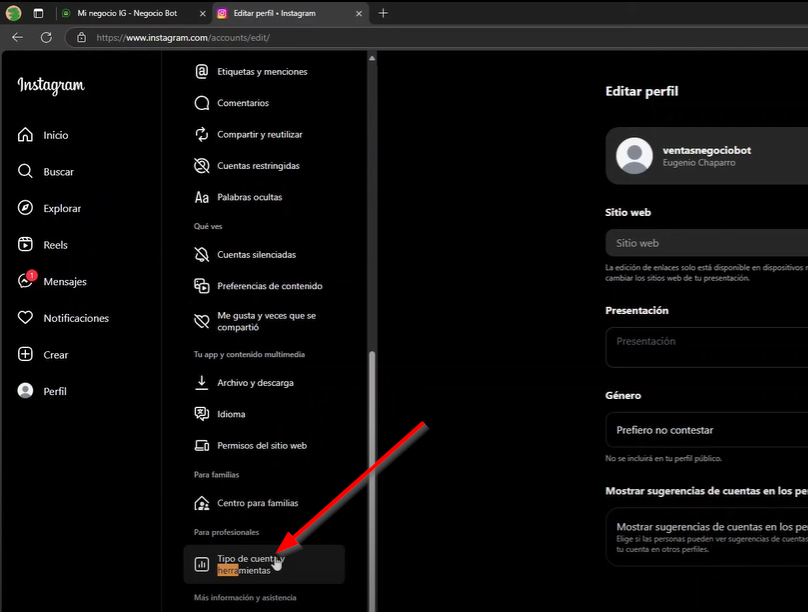808x612 pixels.
Task: Focus the Presentación text area
Action: tap(707, 347)
